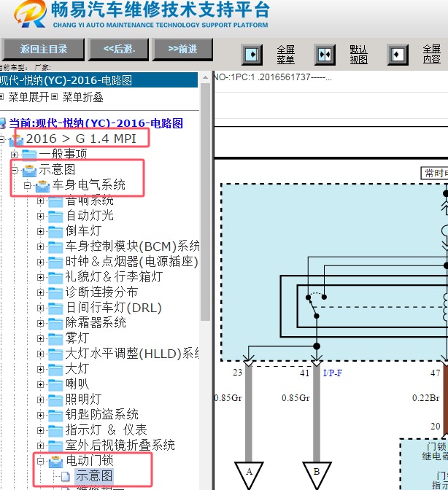Image resolution: width=448 pixels, height=490 pixels.
Task: Expand the 倒车灯 folder
Action: pos(40,231)
